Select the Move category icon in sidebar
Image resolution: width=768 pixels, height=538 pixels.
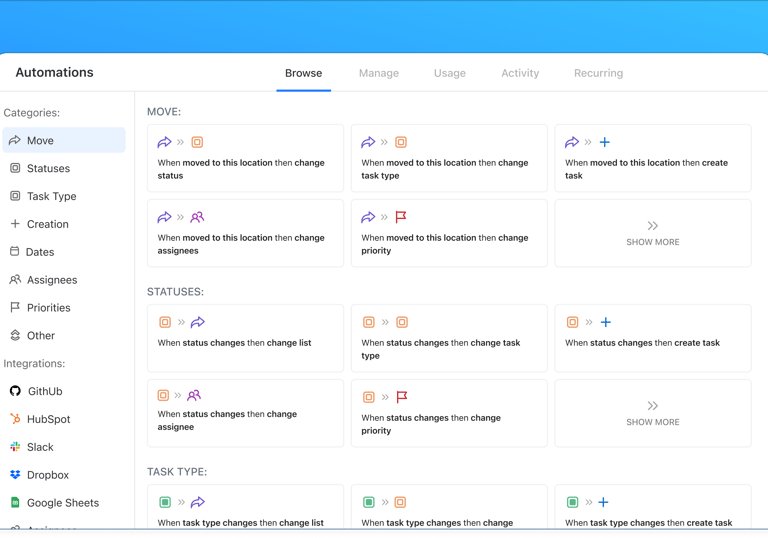click(x=15, y=140)
